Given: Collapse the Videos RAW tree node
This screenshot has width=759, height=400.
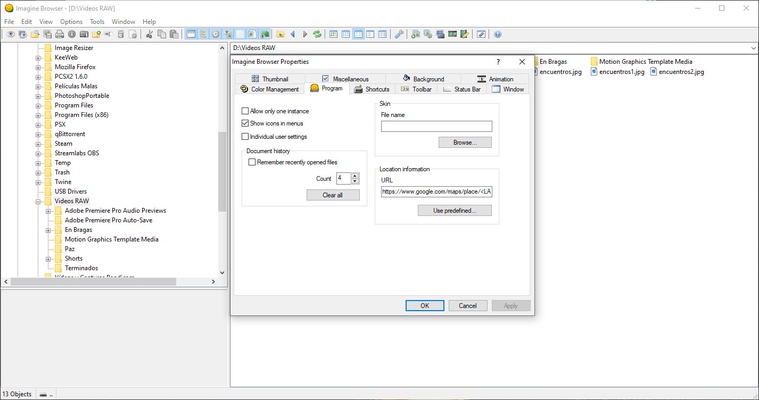Looking at the screenshot, I should coord(38,201).
